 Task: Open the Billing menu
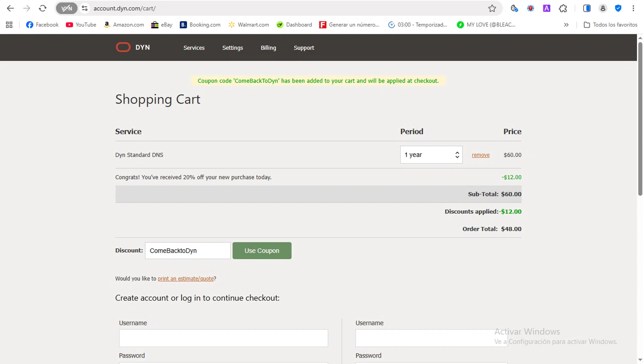(268, 48)
